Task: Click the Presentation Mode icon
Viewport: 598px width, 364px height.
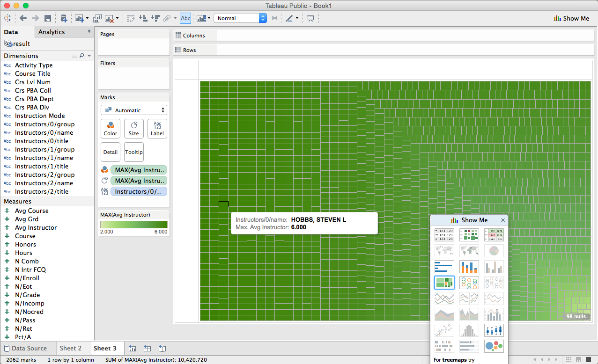Action: coord(310,18)
